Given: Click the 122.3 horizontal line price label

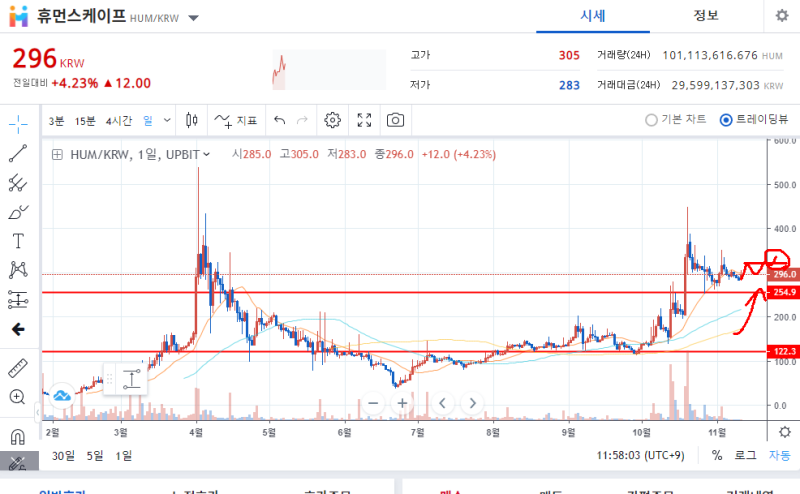Looking at the screenshot, I should click(x=783, y=352).
